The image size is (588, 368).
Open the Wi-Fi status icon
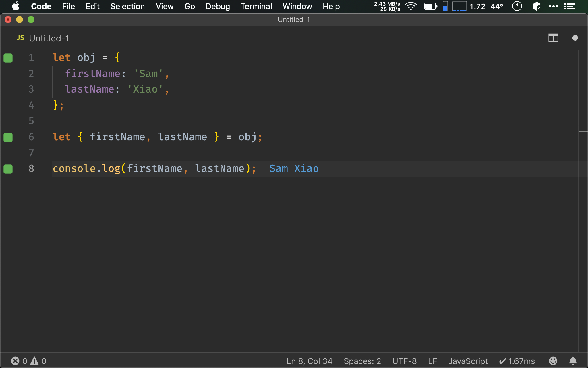click(409, 6)
